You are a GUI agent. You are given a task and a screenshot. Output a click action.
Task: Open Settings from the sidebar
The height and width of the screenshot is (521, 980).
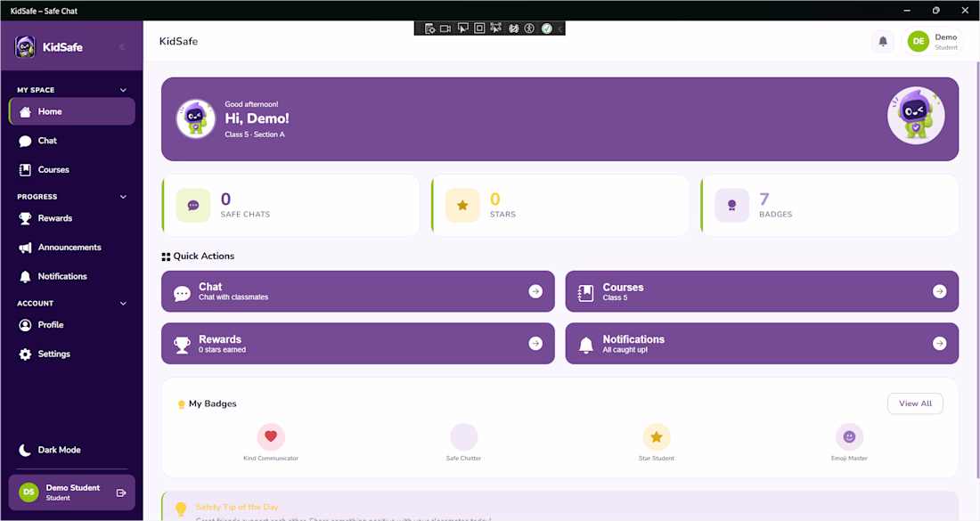[x=72, y=354]
